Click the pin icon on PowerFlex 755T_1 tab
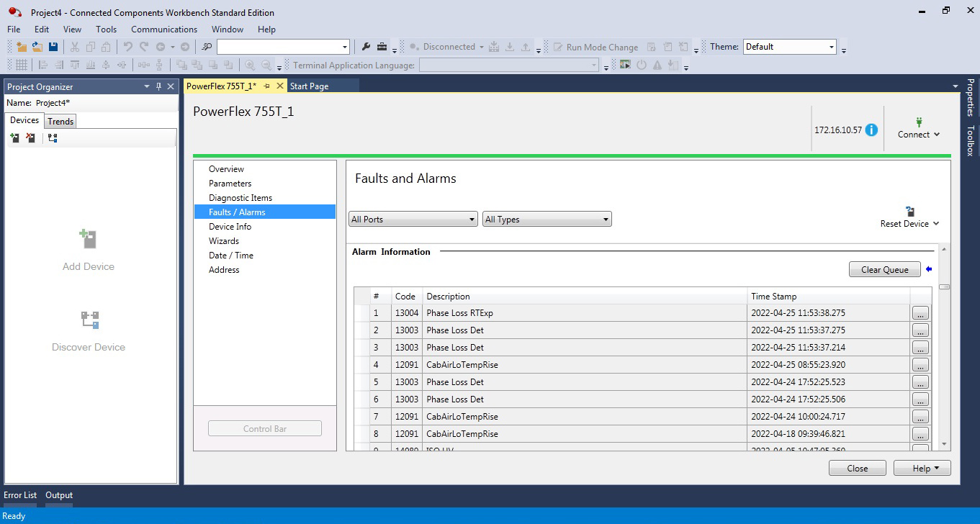980x524 pixels. coord(266,86)
